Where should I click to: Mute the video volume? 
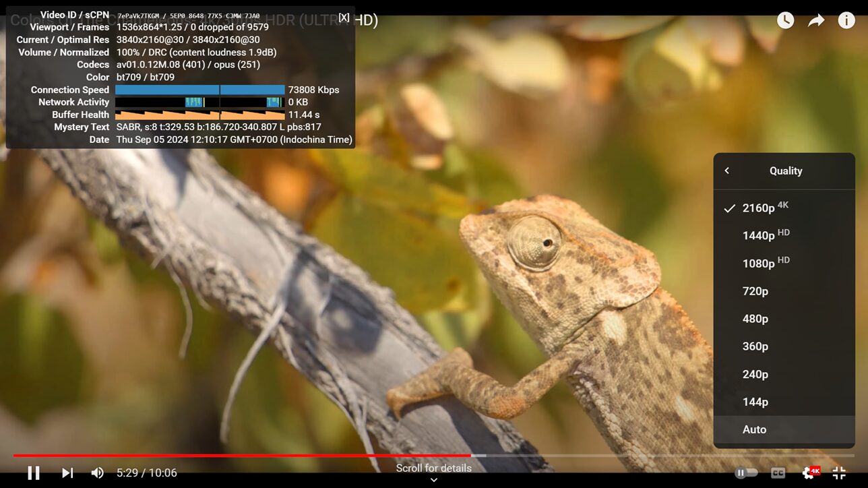pos(98,472)
